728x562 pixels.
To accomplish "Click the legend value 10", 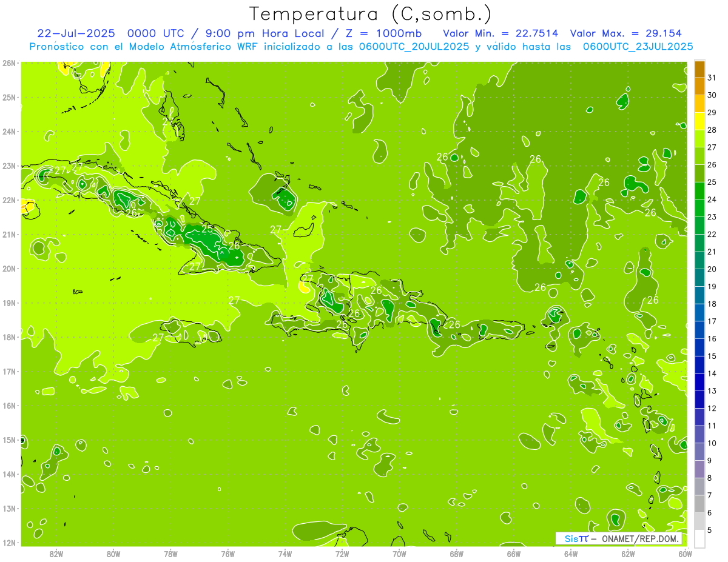I will (712, 443).
